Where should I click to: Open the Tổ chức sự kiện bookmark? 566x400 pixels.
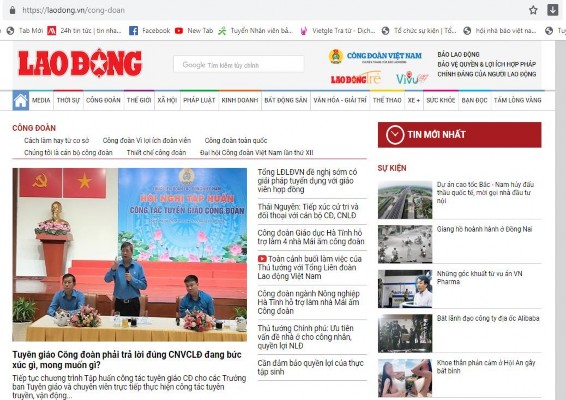coord(419,31)
